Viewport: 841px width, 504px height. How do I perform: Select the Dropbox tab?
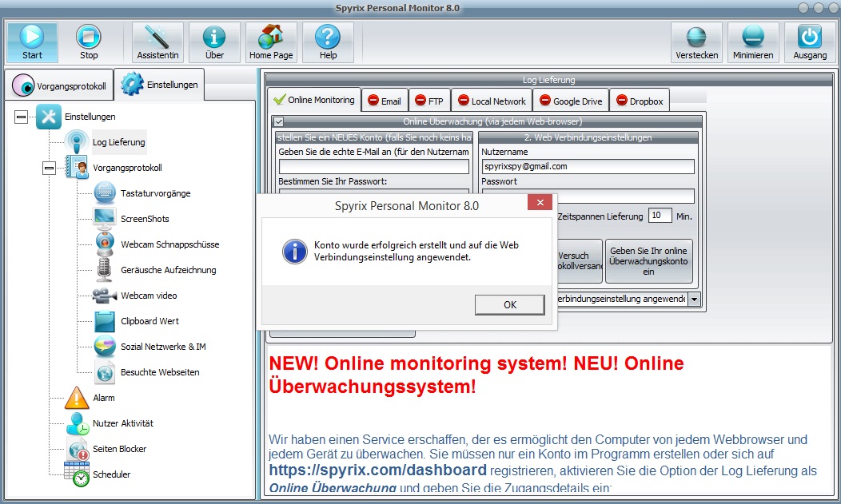coord(640,101)
